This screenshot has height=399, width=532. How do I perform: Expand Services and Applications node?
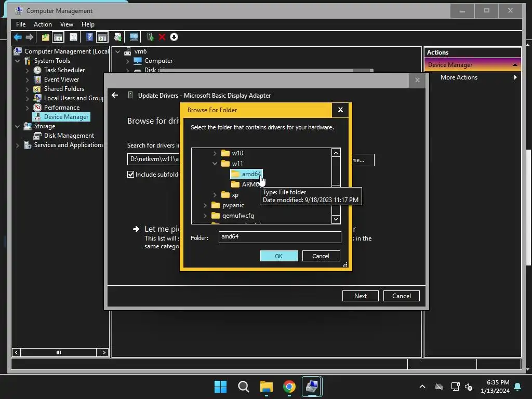click(18, 145)
